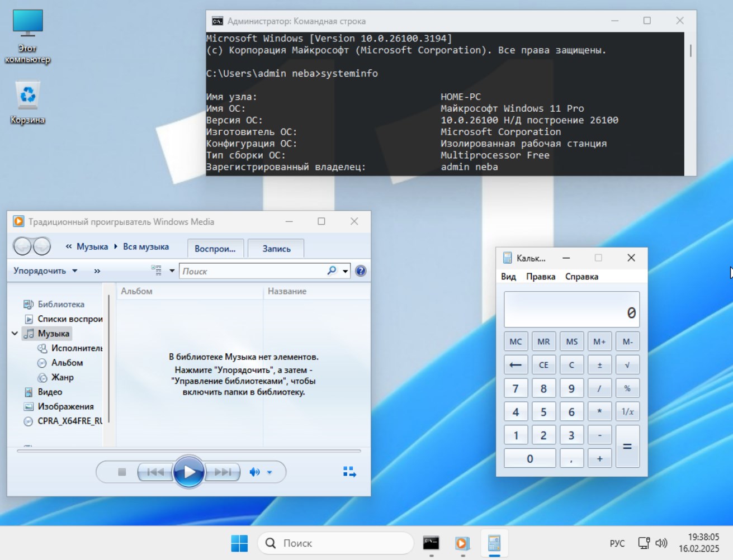Click the search magnifier icon in Media Player

(332, 270)
